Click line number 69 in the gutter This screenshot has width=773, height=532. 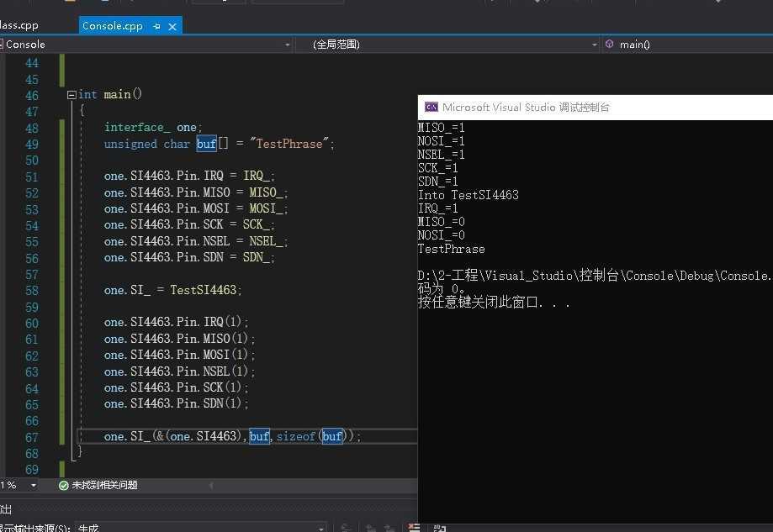tap(32, 470)
